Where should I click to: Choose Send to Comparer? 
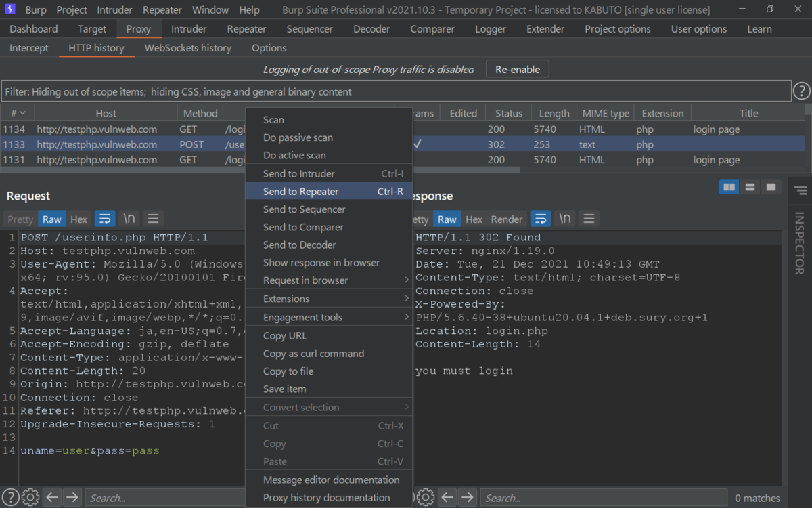click(x=329, y=227)
